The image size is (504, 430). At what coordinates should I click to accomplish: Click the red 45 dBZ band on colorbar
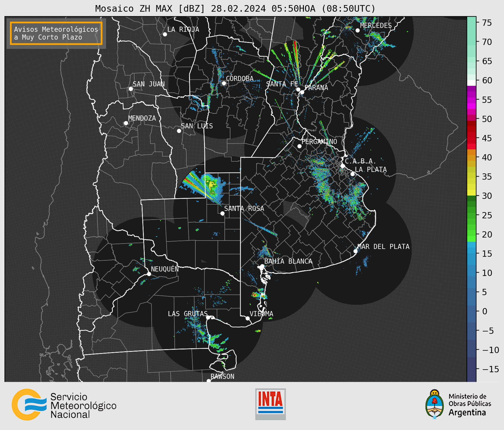click(x=471, y=138)
